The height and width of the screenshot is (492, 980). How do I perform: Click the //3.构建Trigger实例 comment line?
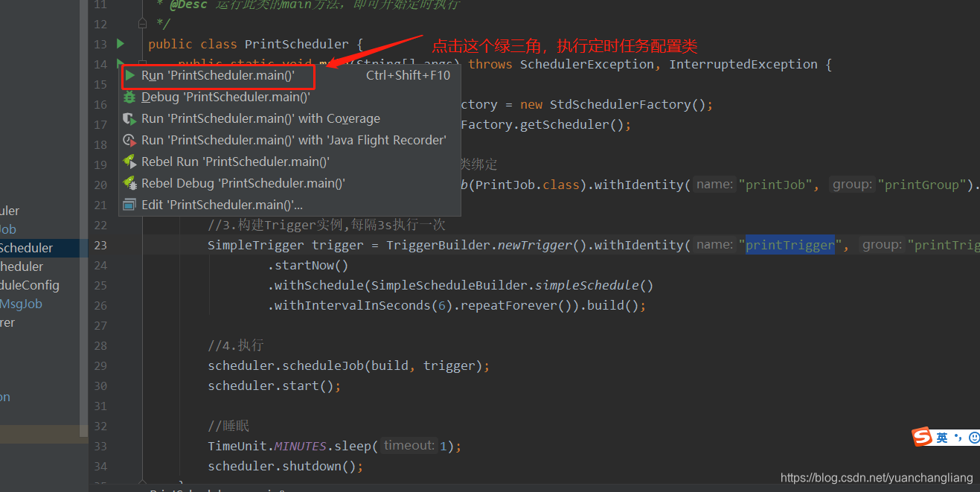327,225
